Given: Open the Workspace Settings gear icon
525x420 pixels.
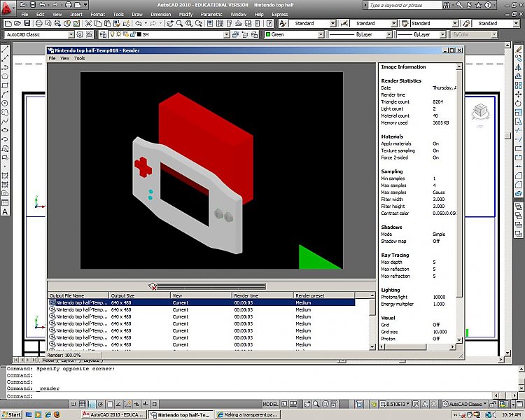Looking at the screenshot, I should [80, 34].
